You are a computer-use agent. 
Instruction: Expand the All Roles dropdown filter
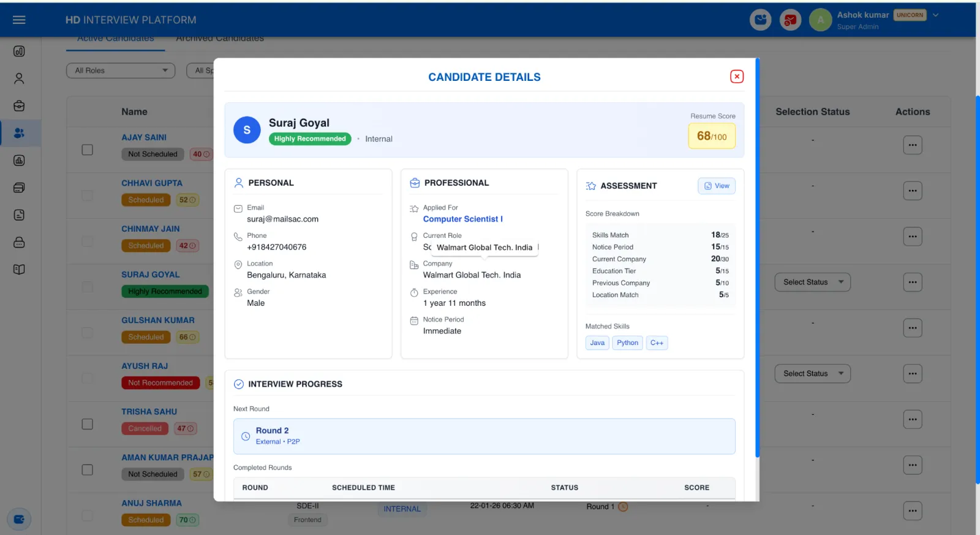click(121, 70)
